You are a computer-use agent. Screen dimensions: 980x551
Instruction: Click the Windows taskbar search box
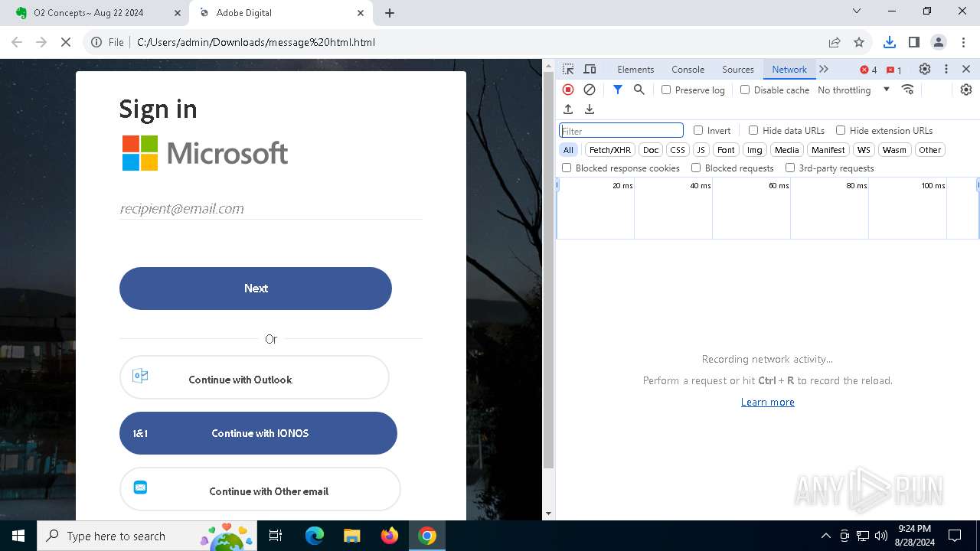[x=146, y=536]
